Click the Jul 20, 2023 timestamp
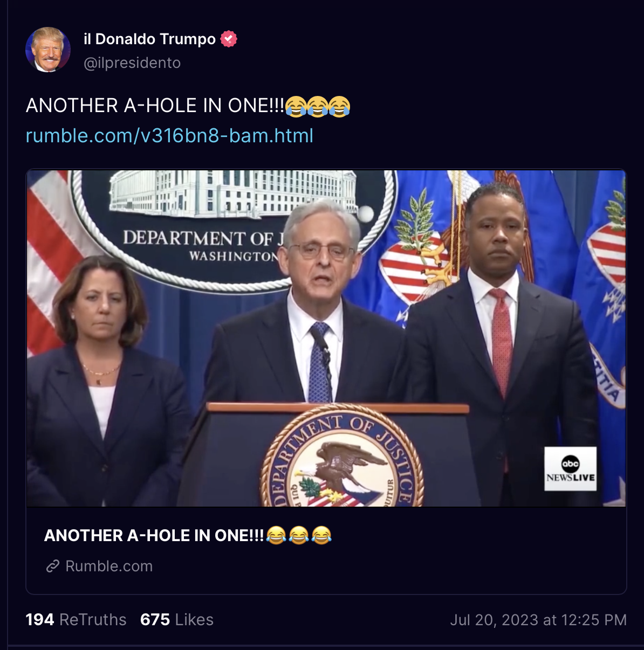 (538, 620)
